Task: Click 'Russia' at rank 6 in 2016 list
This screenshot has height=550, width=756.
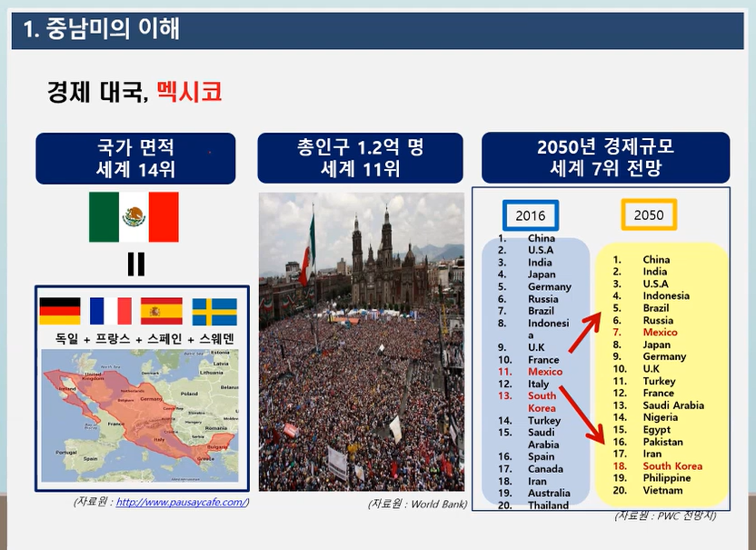Action: [x=542, y=299]
